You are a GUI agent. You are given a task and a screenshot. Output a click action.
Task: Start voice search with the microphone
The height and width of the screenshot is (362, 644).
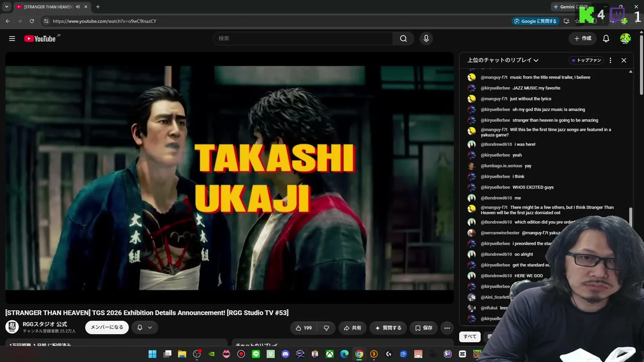pyautogui.click(x=426, y=39)
